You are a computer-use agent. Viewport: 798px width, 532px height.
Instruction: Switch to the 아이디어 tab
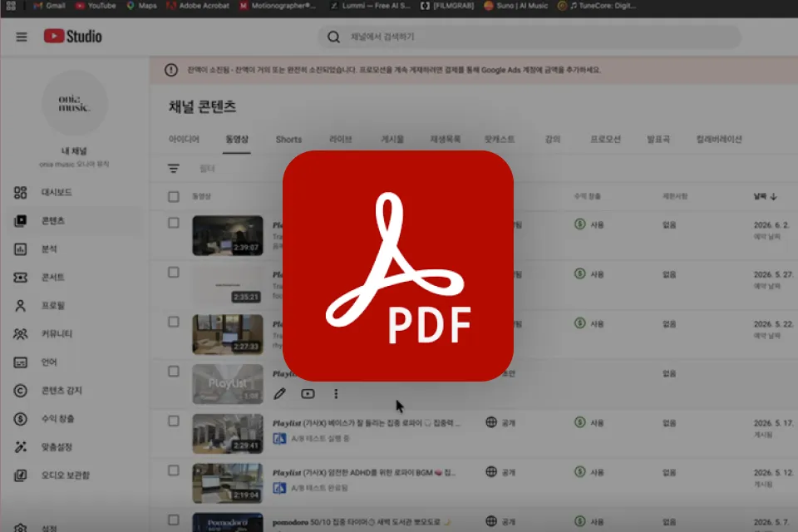(184, 139)
